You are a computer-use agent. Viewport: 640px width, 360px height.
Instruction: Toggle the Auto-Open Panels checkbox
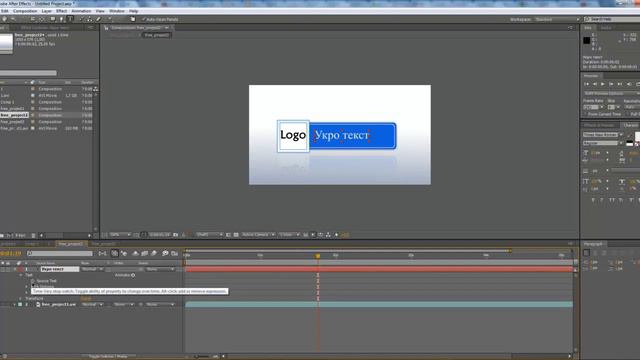click(x=144, y=19)
